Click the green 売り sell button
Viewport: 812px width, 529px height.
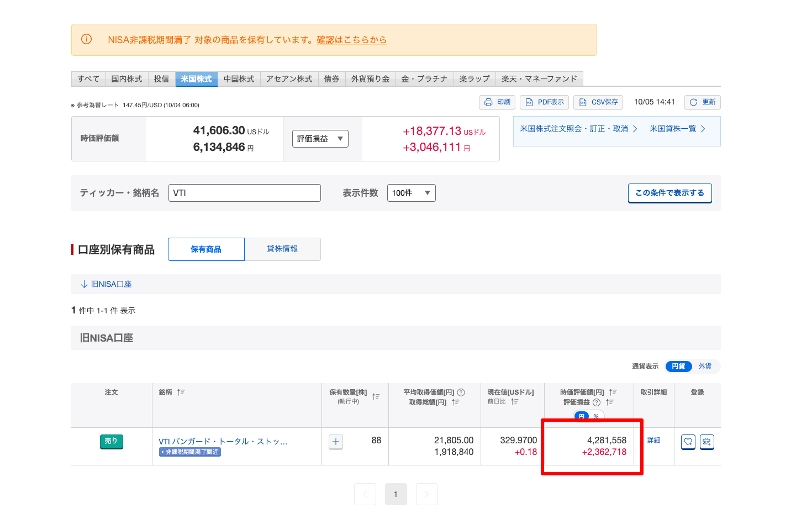(x=111, y=441)
